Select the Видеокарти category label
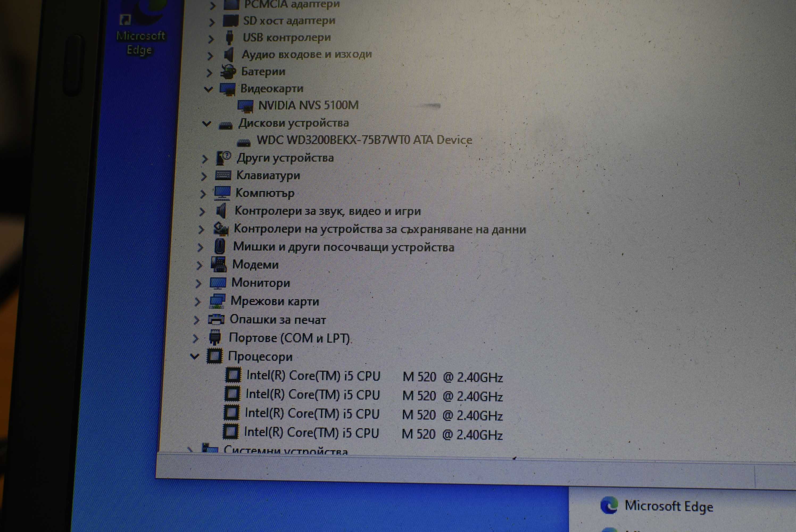The width and height of the screenshot is (796, 532). pos(272,89)
